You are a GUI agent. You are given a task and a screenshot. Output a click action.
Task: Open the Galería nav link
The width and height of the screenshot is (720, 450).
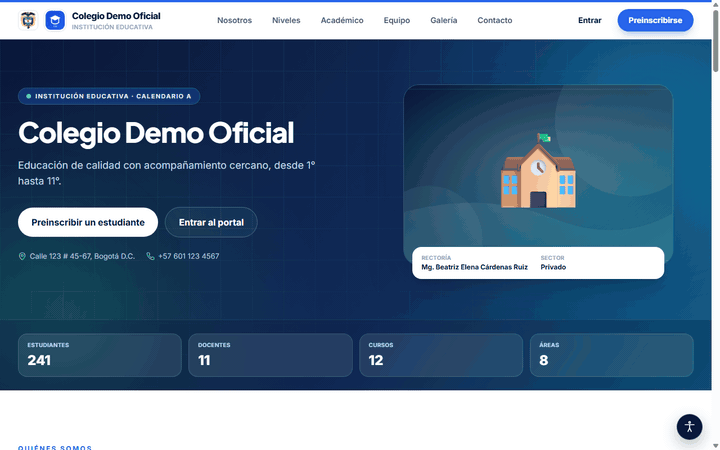coord(444,20)
